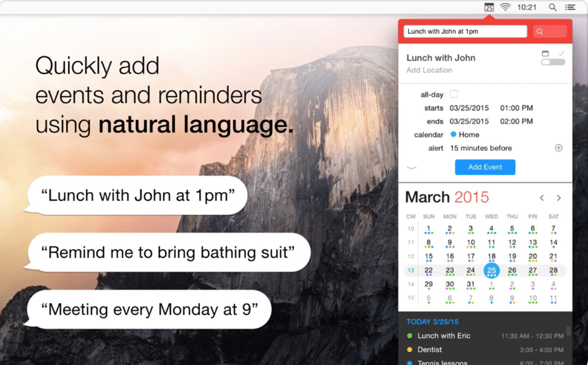Screen dimensions: 588x365
Task: Click the 'March 2015' month title
Action: [447, 198]
